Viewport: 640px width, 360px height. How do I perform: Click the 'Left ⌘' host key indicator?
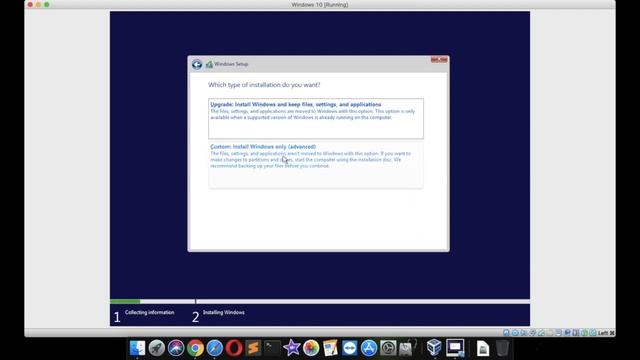606,333
